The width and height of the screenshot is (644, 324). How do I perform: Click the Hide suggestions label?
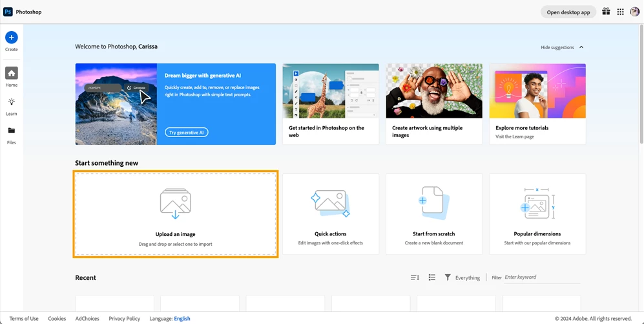pos(557,47)
